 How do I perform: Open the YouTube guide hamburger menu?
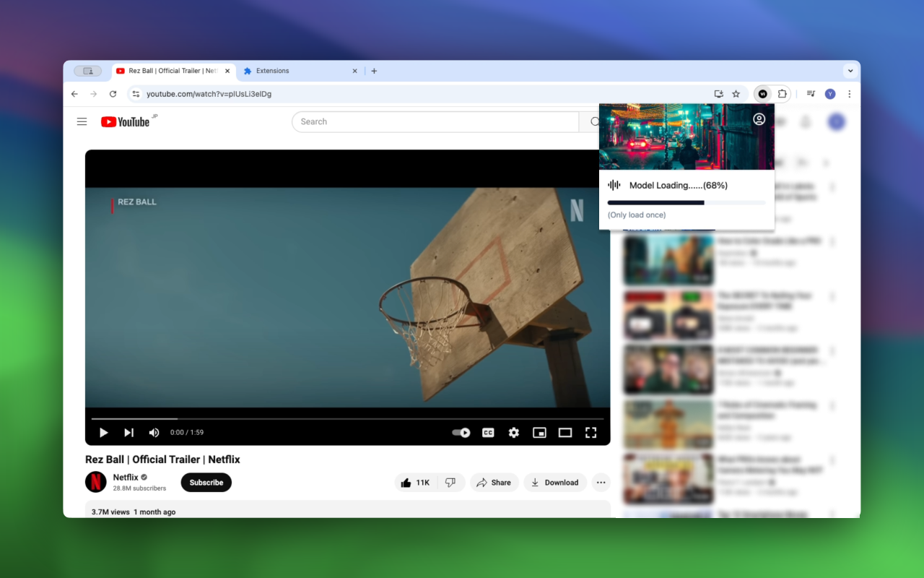(x=82, y=121)
